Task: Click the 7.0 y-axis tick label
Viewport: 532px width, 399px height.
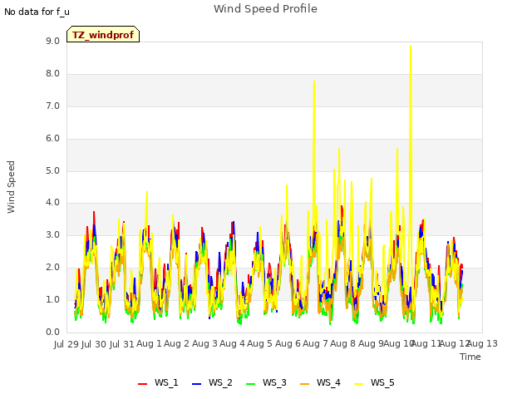Action: click(52, 106)
